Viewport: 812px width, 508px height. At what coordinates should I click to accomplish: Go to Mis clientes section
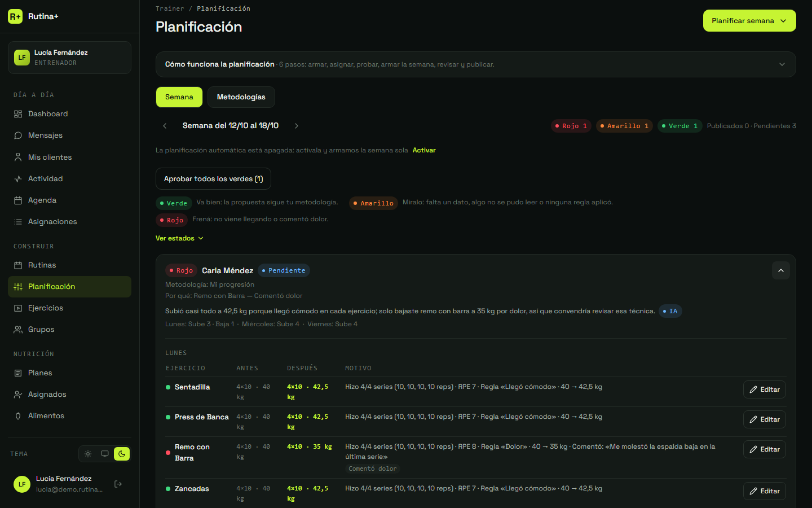pos(69,157)
